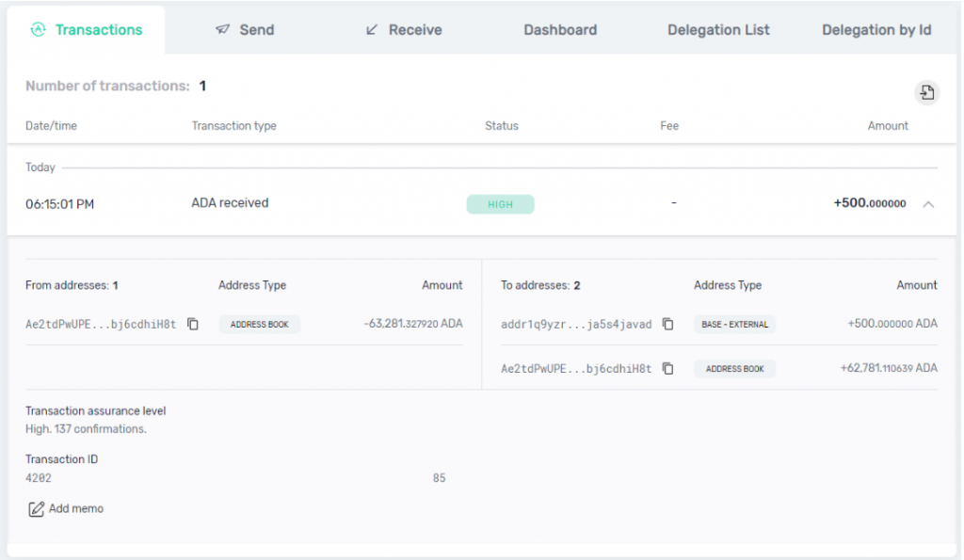
Task: Click the ADDRESS BOOK tag under To addresses
Action: coord(734,369)
